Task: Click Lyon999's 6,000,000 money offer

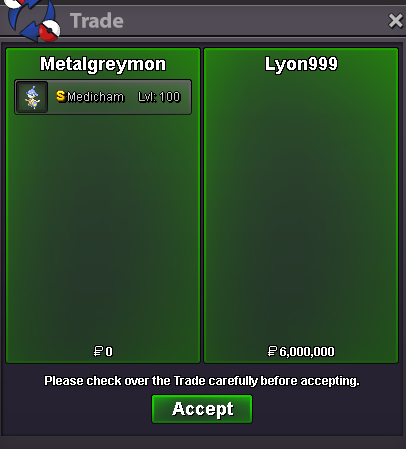Action: pos(307,352)
